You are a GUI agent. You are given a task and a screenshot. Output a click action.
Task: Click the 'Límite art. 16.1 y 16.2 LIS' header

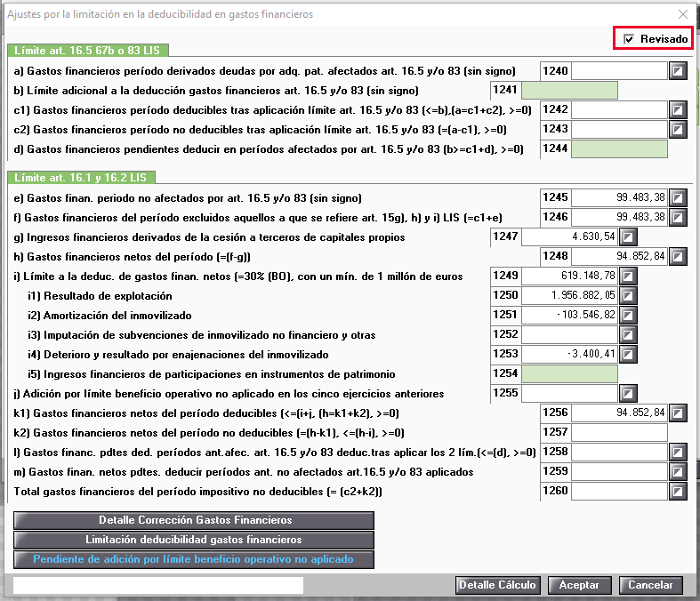pos(81,178)
